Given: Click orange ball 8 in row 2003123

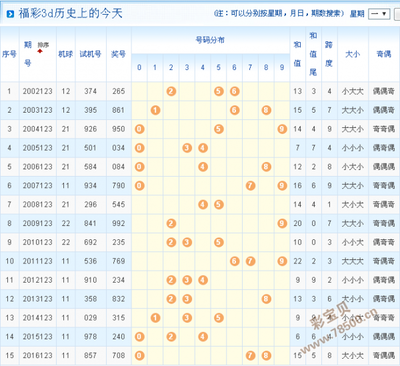Looking at the screenshot, I should (266, 110).
